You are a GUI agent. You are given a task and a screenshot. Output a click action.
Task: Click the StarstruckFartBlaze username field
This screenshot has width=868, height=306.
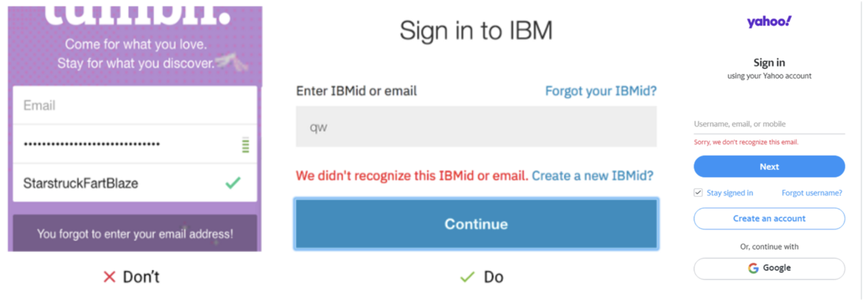[x=120, y=183]
